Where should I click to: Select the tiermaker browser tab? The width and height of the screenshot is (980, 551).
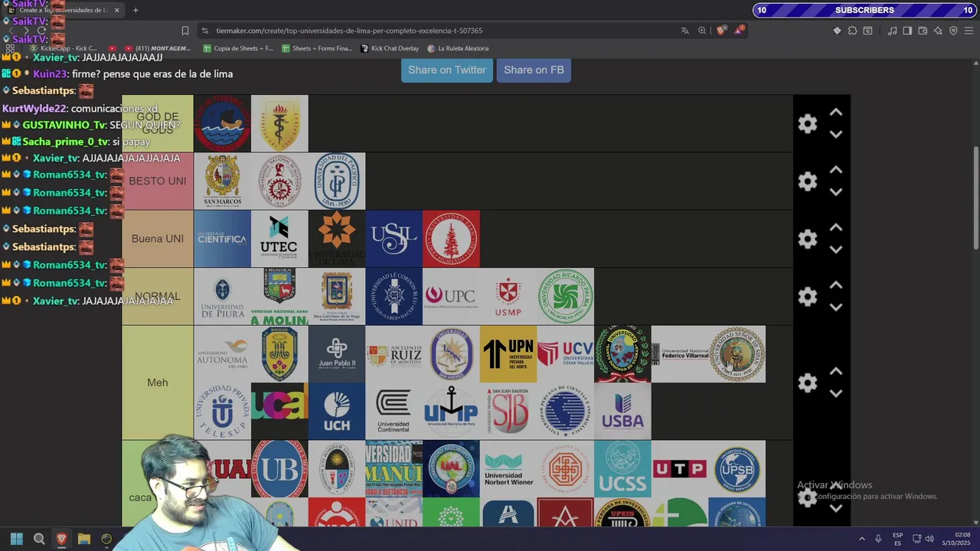(61, 10)
